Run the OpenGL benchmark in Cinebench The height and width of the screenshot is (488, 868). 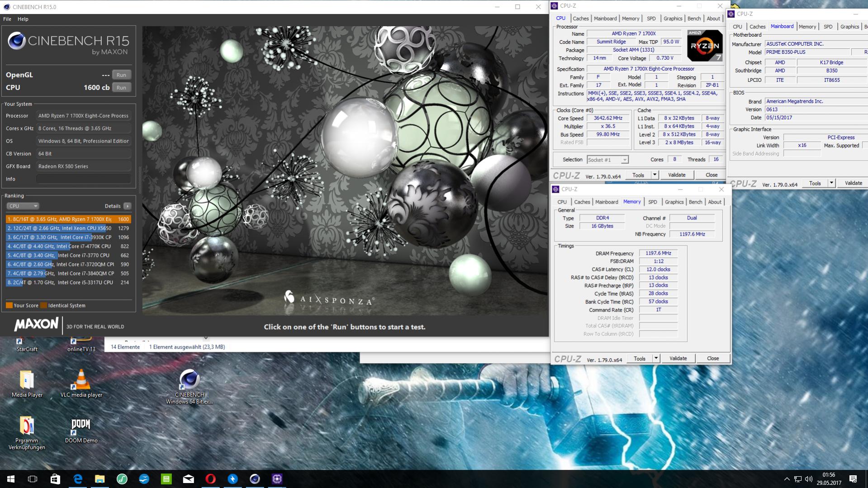point(121,75)
